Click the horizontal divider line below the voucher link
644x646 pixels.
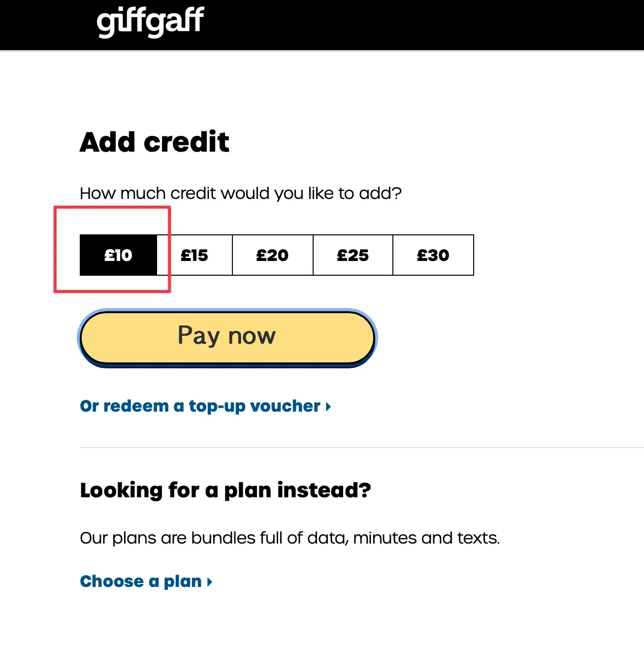pyautogui.click(x=345, y=448)
